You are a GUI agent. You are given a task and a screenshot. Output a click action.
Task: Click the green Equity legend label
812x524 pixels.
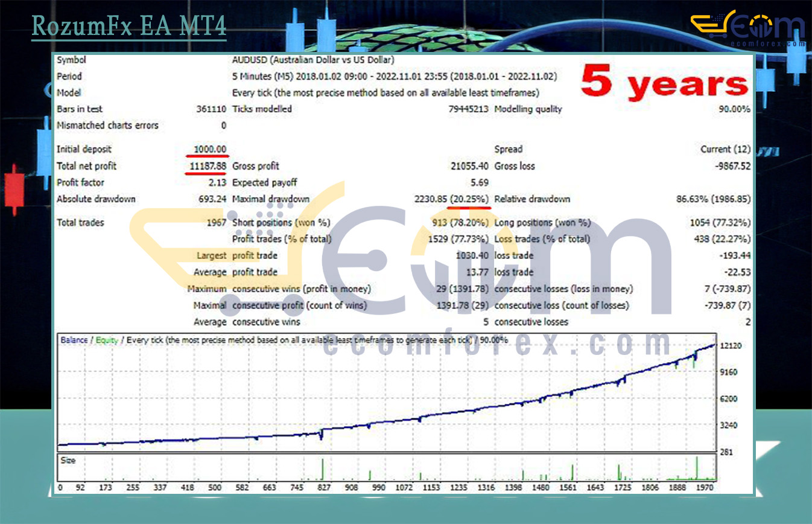click(x=107, y=340)
